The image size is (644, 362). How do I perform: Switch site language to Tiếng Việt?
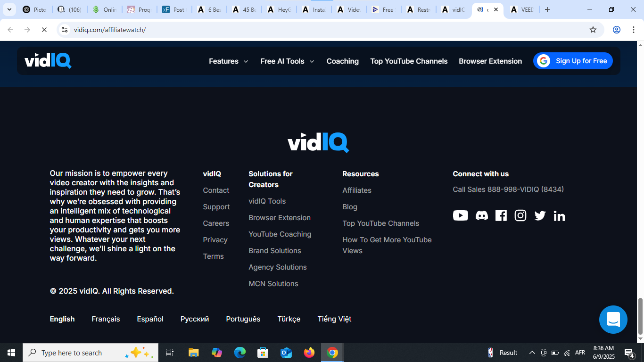(x=334, y=319)
